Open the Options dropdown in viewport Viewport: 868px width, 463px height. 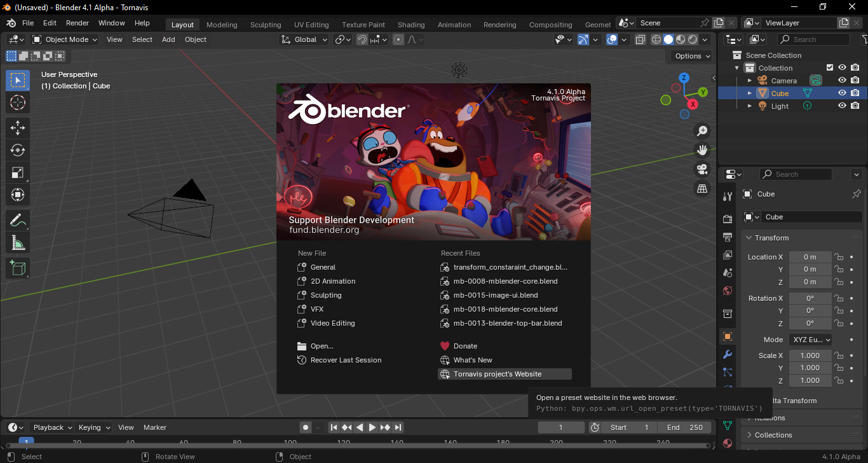692,56
